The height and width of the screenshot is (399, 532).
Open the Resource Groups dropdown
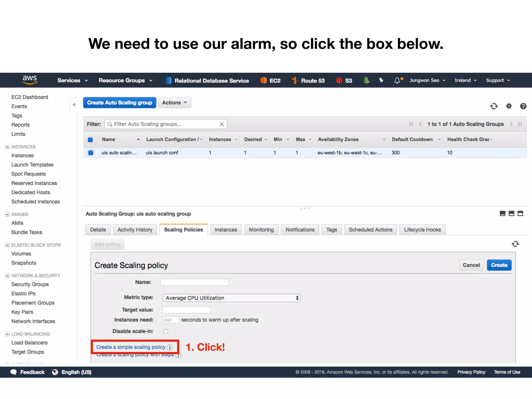(x=126, y=81)
